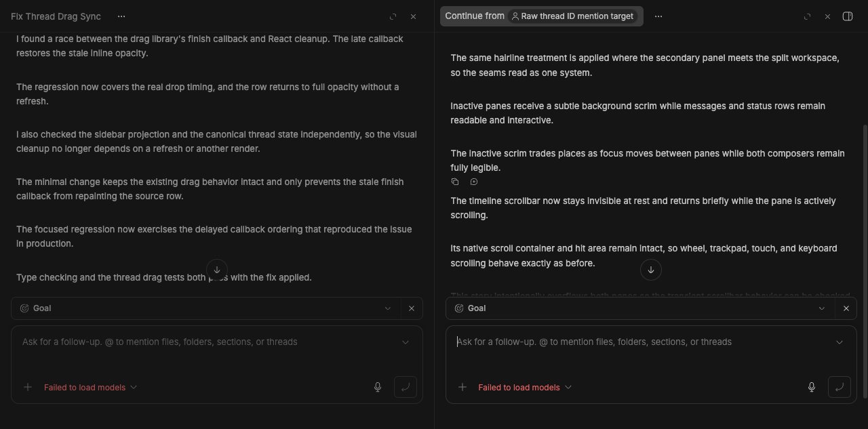The image size is (868, 429).
Task: Click the paragraph starting "The timeline scrollbar now"
Action: click(x=644, y=208)
